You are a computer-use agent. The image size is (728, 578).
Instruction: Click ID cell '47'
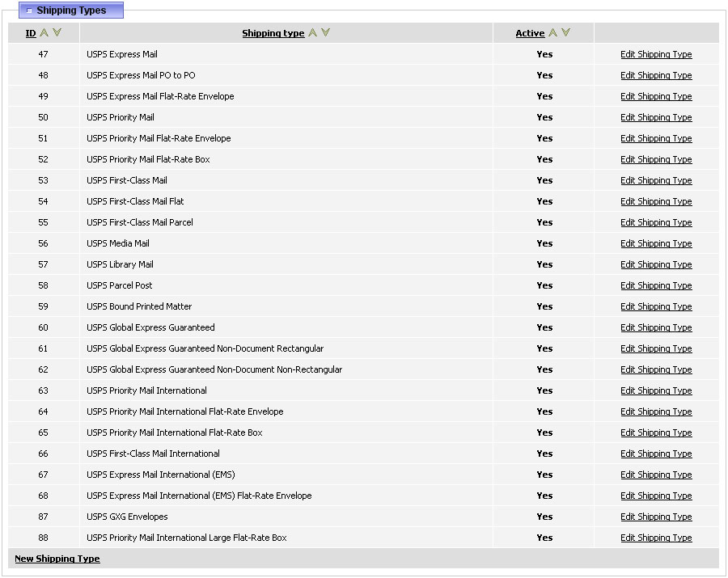[x=43, y=54]
